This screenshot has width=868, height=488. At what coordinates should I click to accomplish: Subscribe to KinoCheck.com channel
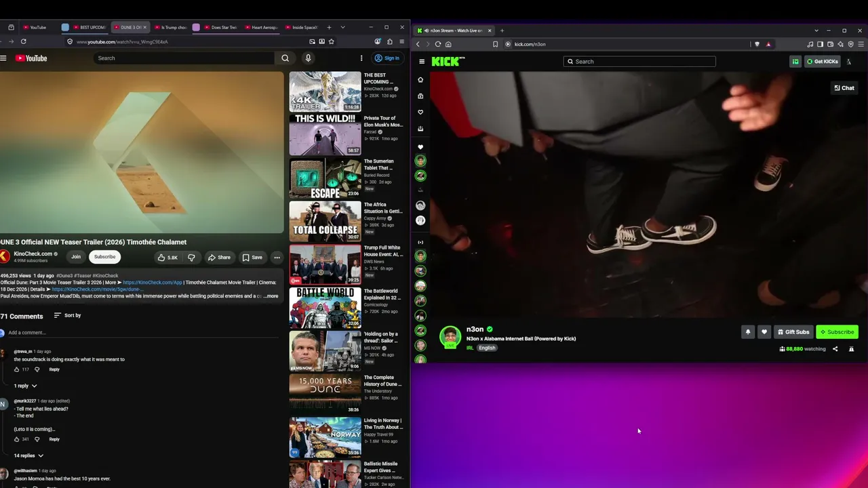point(104,257)
